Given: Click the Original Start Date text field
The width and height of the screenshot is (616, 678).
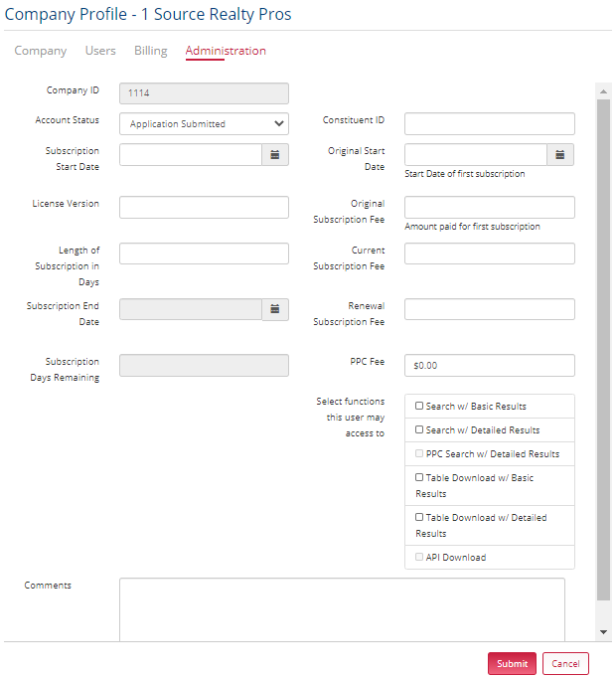Looking at the screenshot, I should point(476,155).
